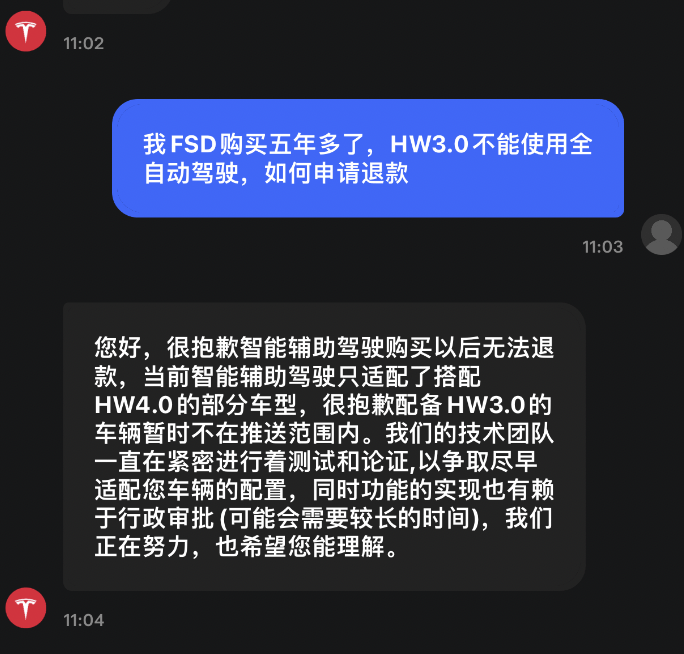Tap HW4.0 in the support reply
Viewport: 684px width, 654px height.
(133, 405)
